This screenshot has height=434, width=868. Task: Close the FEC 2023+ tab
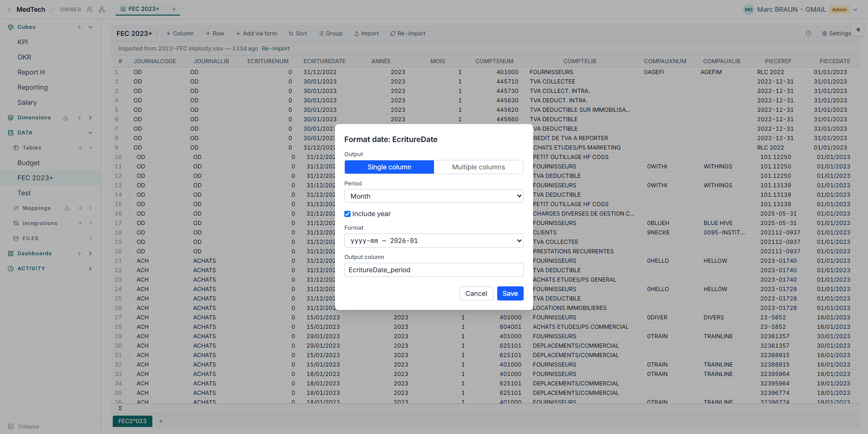(x=174, y=9)
